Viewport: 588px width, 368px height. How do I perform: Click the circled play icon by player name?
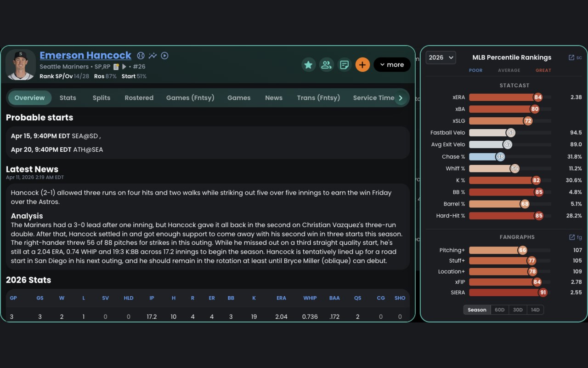click(x=164, y=56)
